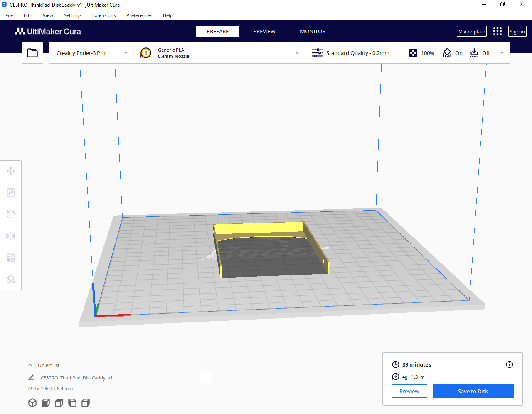The width and height of the screenshot is (532, 414).
Task: Expand the Generic PLA material dropdown arrow
Action: (x=297, y=53)
